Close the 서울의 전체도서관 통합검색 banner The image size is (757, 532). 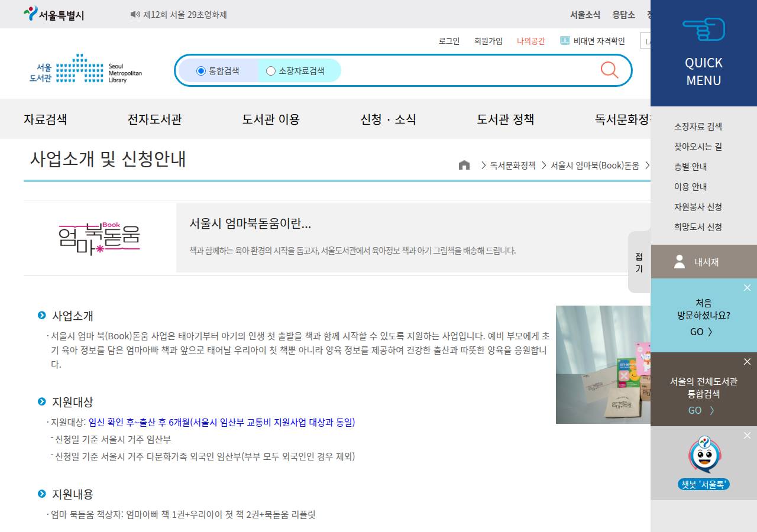[x=747, y=361]
